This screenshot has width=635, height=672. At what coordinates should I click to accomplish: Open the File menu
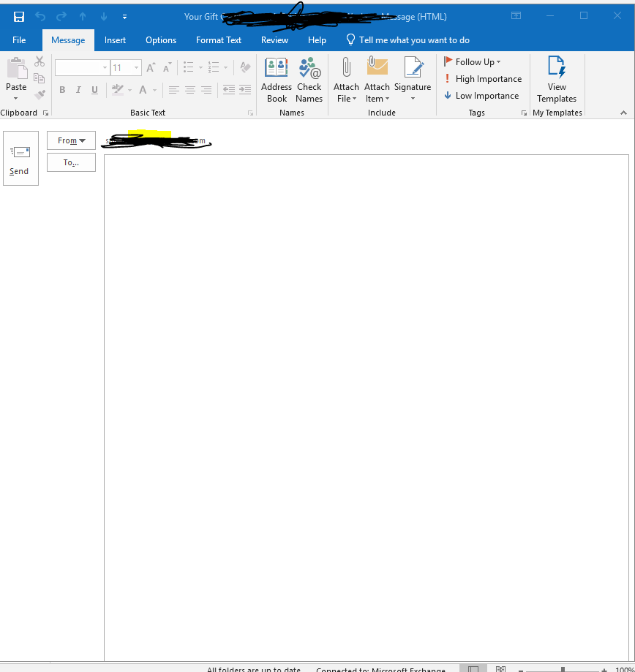click(19, 40)
